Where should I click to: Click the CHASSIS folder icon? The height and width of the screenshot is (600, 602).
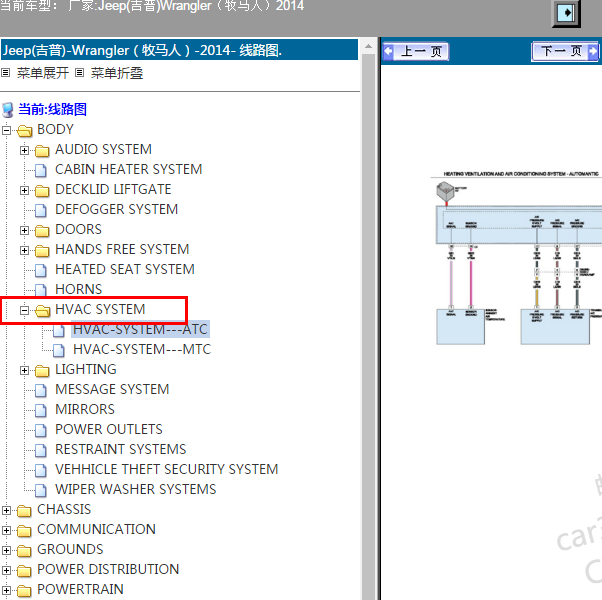[x=24, y=511]
